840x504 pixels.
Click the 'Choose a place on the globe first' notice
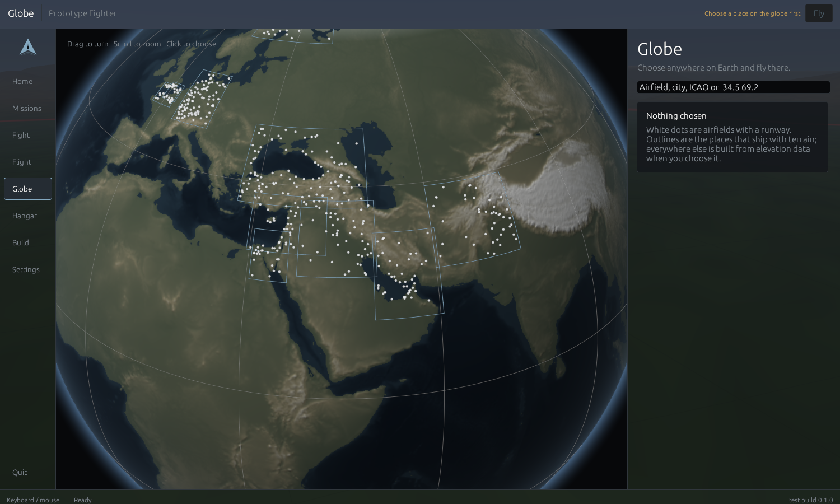tap(752, 13)
